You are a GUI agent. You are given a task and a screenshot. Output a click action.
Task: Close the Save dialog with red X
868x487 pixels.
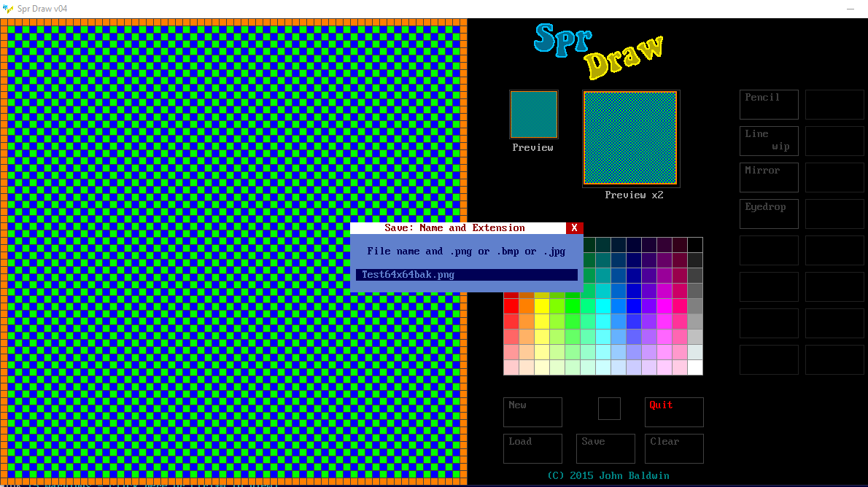575,228
